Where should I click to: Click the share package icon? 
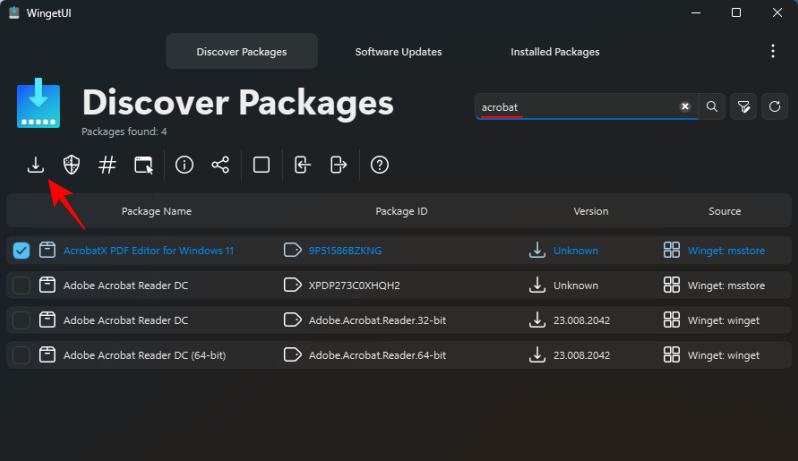pyautogui.click(x=220, y=165)
